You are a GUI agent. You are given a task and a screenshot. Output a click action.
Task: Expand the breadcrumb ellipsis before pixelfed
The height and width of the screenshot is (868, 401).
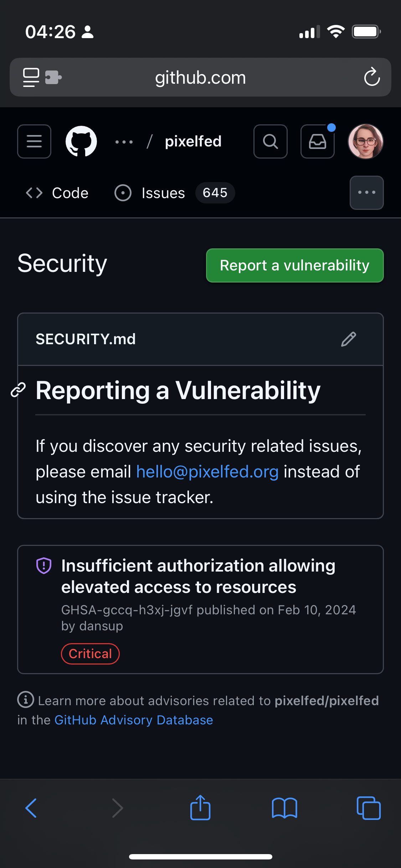(x=124, y=142)
